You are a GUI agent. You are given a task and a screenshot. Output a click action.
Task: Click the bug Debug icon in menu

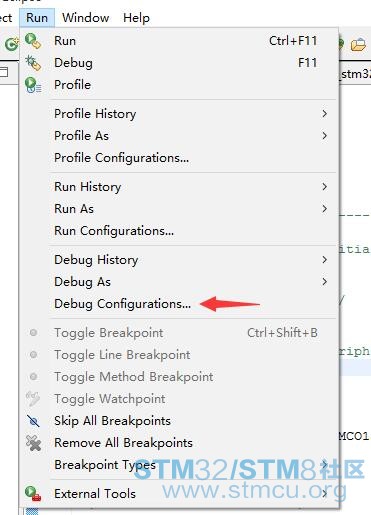coord(33,63)
